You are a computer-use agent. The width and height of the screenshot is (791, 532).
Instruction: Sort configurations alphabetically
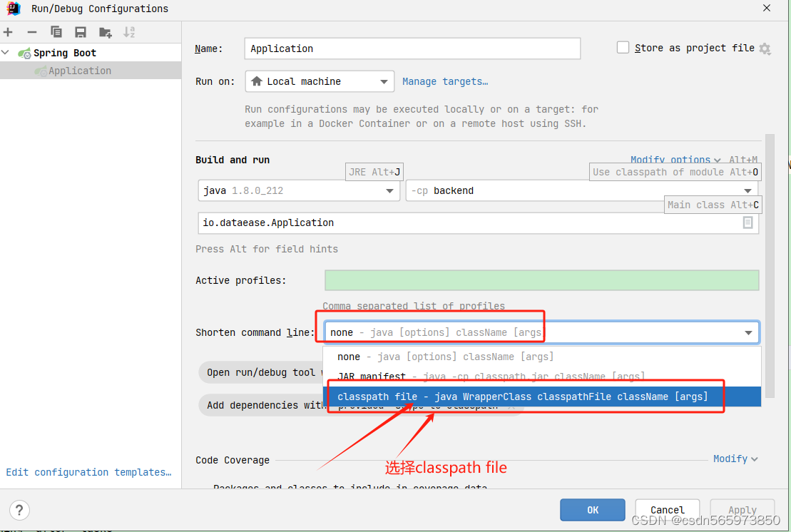pyautogui.click(x=129, y=32)
